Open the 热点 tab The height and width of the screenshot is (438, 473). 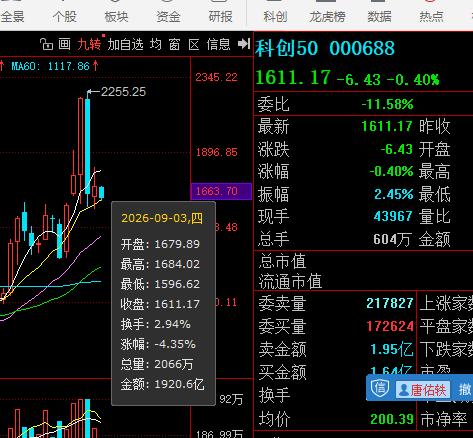point(431,16)
